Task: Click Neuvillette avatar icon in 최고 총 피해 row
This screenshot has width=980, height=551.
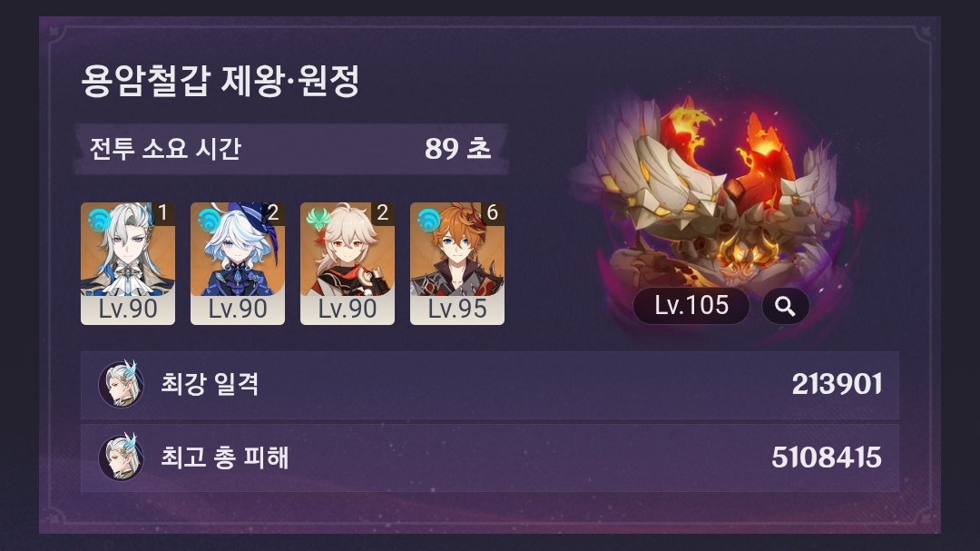Action: [x=122, y=458]
